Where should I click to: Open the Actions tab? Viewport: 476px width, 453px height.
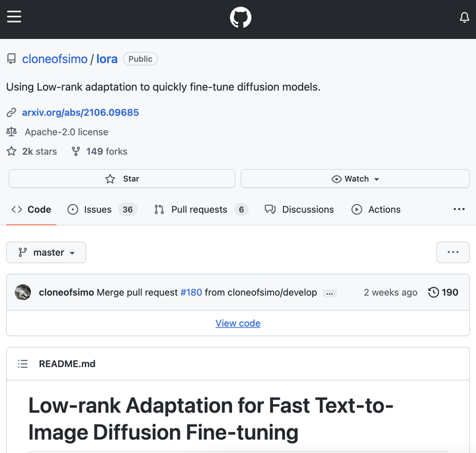(383, 210)
